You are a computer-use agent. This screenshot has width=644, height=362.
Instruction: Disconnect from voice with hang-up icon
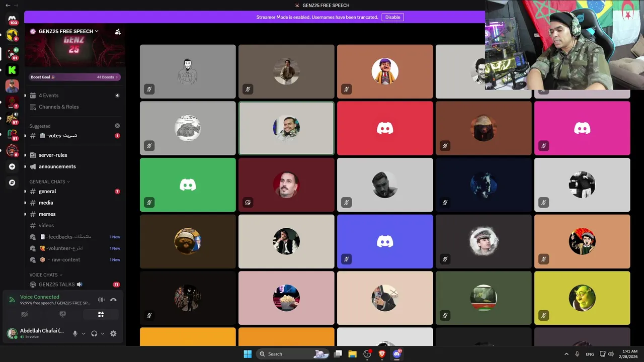point(113,300)
